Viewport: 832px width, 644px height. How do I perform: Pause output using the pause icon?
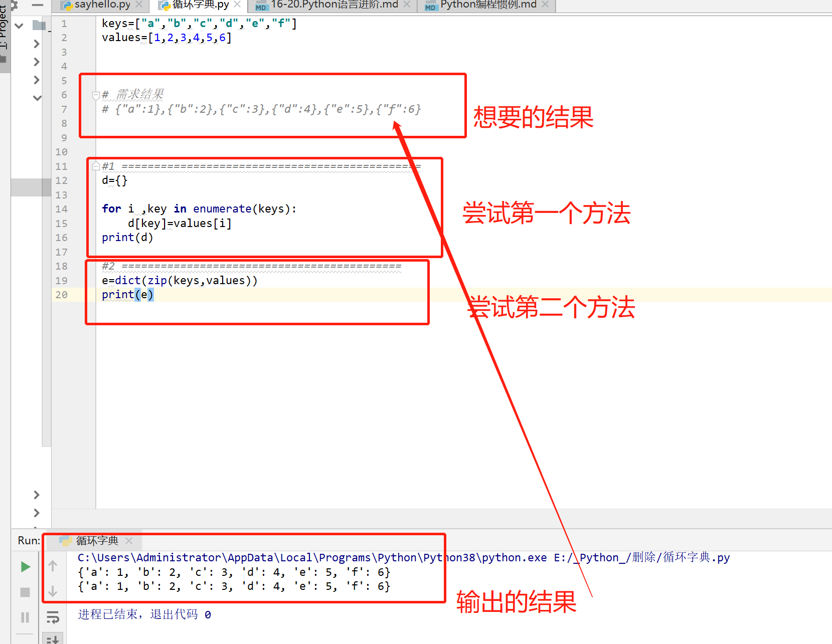[x=25, y=617]
